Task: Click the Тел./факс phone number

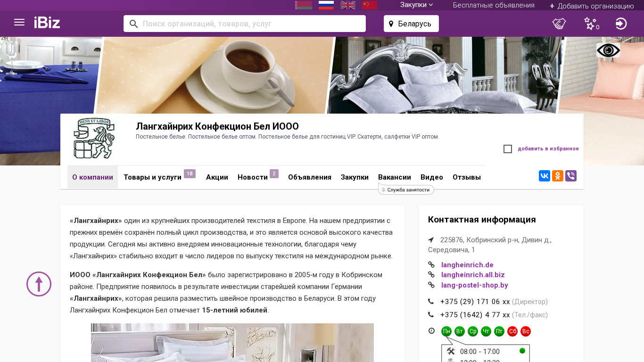Action: (x=475, y=315)
